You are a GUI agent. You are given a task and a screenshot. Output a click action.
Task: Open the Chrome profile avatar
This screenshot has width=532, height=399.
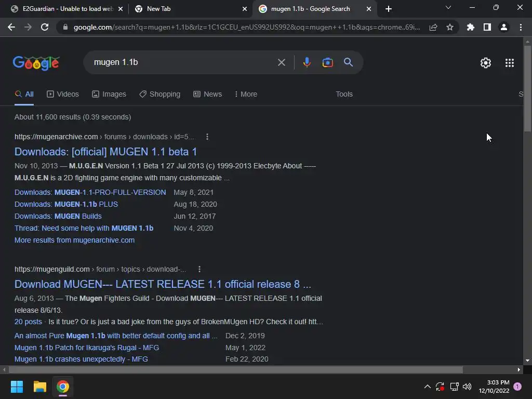[504, 27]
